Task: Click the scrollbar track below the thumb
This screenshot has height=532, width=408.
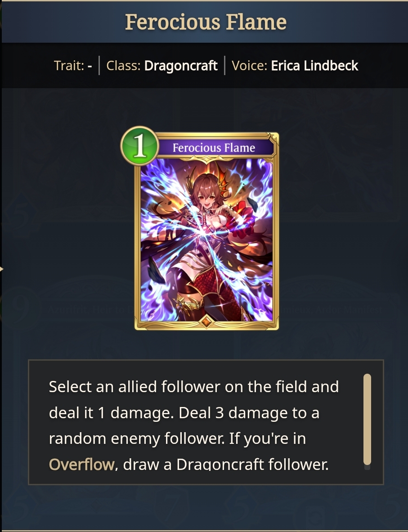Action: point(367,468)
